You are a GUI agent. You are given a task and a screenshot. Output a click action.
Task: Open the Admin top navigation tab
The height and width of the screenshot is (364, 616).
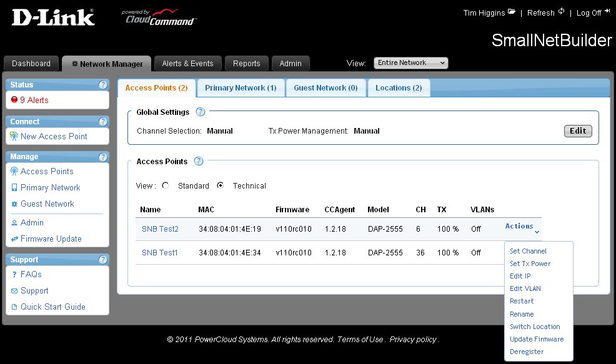click(x=291, y=64)
